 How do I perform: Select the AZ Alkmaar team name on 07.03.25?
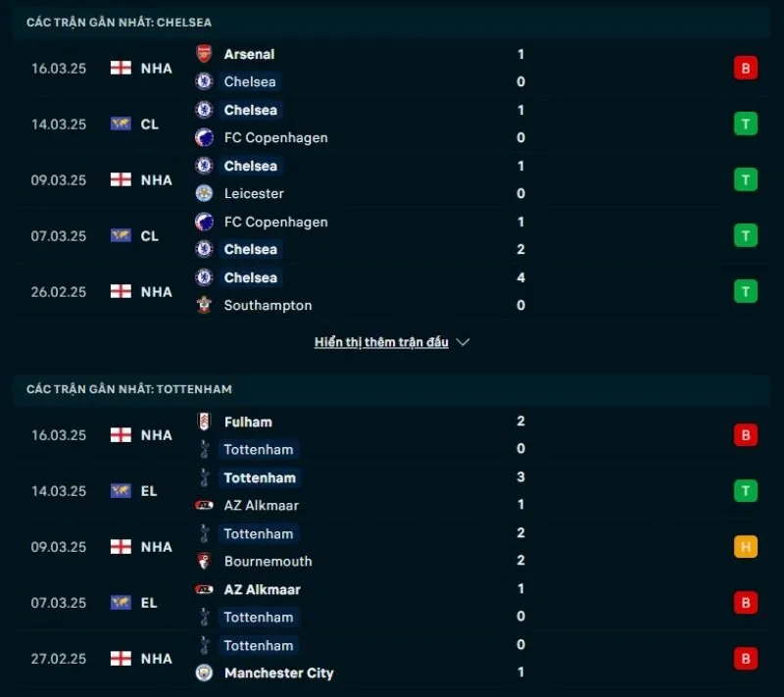click(262, 589)
